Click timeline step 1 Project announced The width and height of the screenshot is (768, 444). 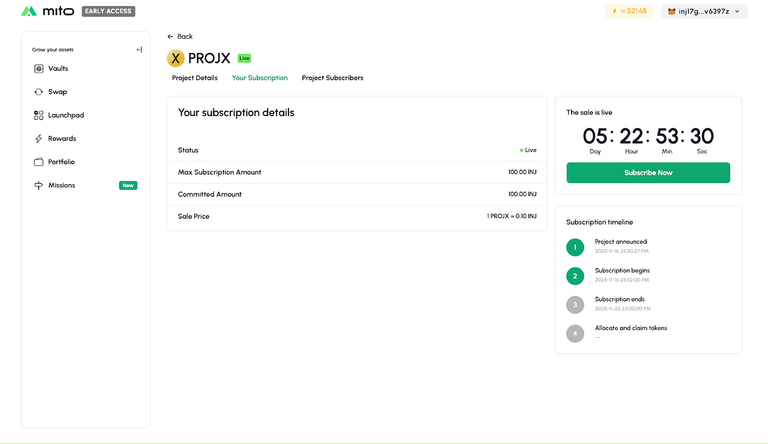click(x=575, y=247)
